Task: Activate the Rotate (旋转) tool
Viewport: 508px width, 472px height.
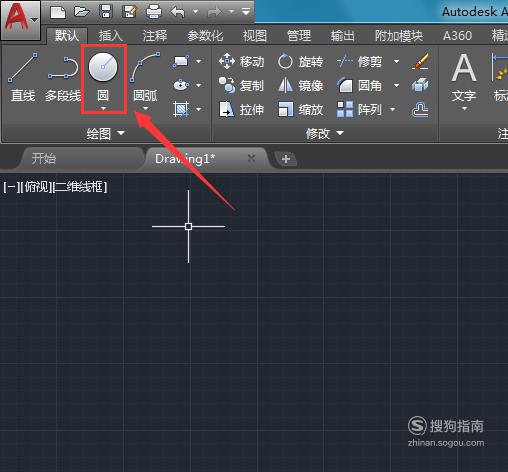Action: point(300,62)
